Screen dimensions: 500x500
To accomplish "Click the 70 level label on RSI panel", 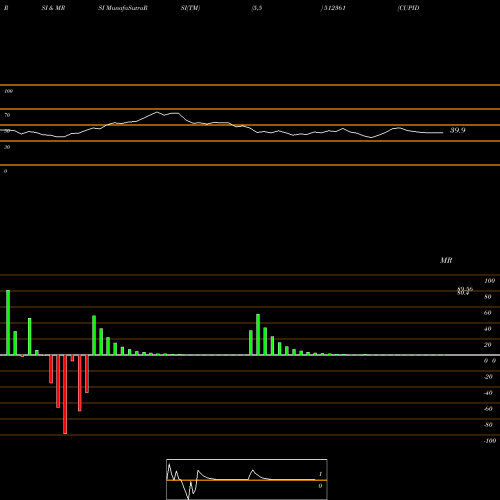I will [x=7, y=115].
